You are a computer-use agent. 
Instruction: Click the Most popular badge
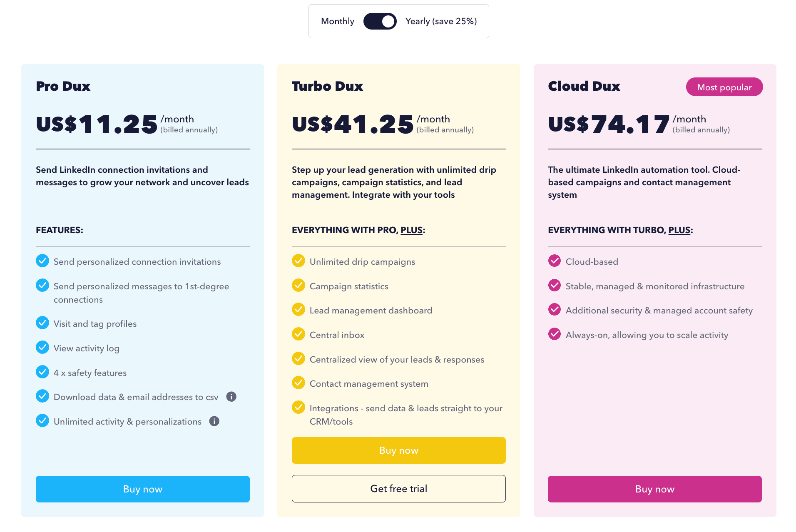click(x=724, y=87)
